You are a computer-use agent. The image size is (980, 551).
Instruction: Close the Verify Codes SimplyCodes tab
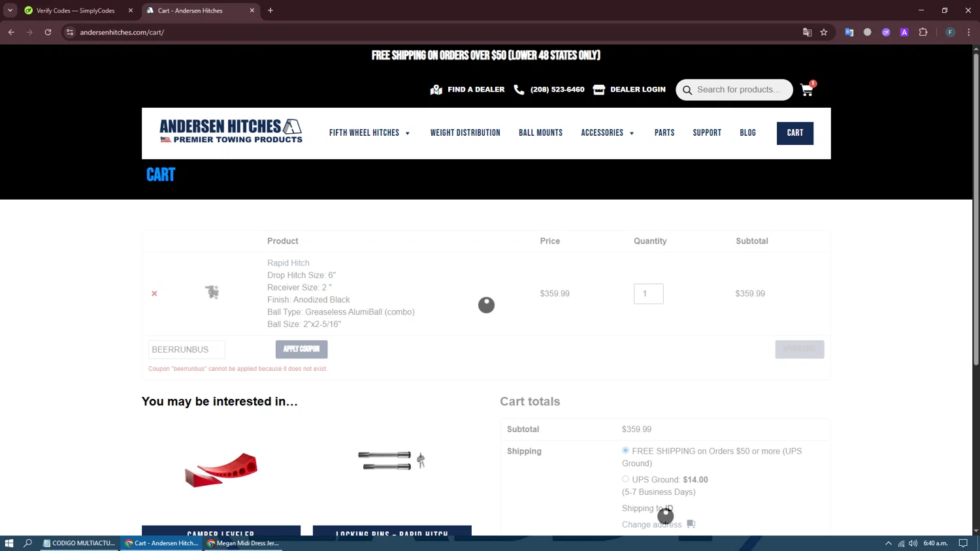[x=131, y=10]
